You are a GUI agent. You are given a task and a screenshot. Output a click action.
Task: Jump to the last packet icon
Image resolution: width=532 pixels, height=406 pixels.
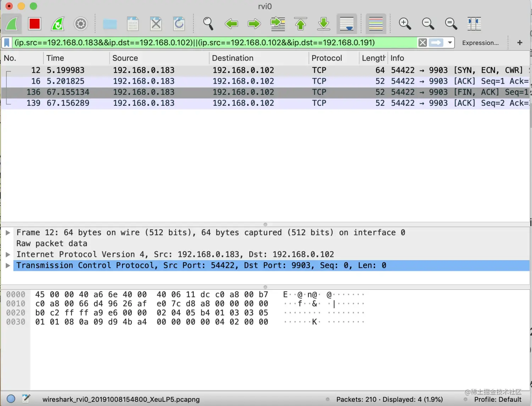[323, 24]
